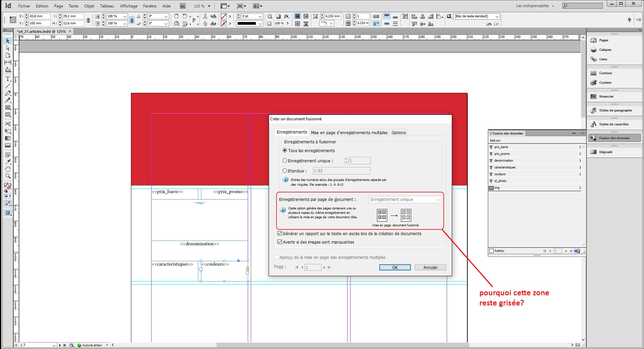Select Tous les enregistrements radio option
Screen dimensions: 644x349
(285, 150)
